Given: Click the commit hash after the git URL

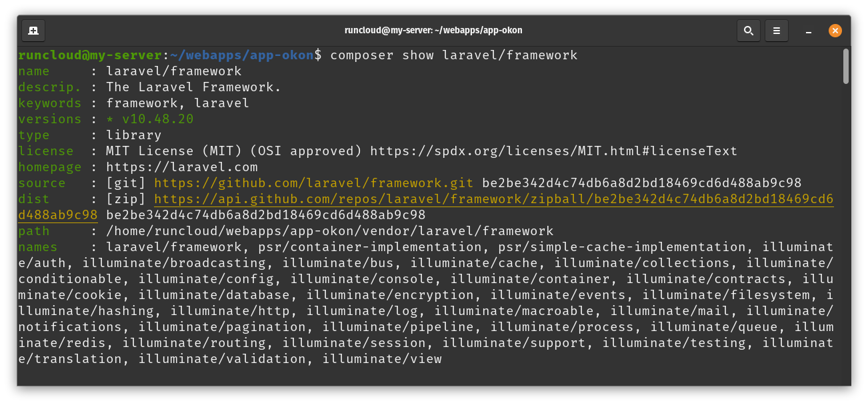Looking at the screenshot, I should 641,183.
